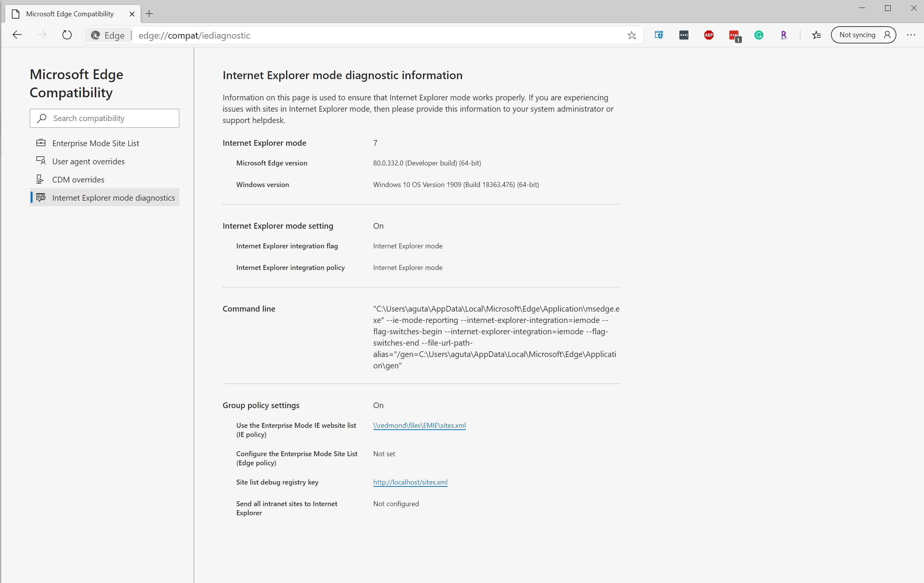Open the Grammarly extension
Viewport: 924px width, 583px height.
759,35
